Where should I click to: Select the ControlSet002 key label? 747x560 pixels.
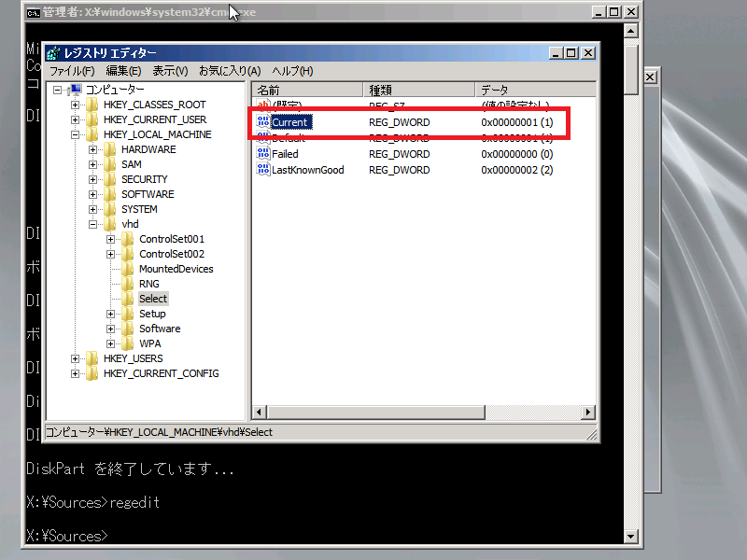[x=172, y=254]
